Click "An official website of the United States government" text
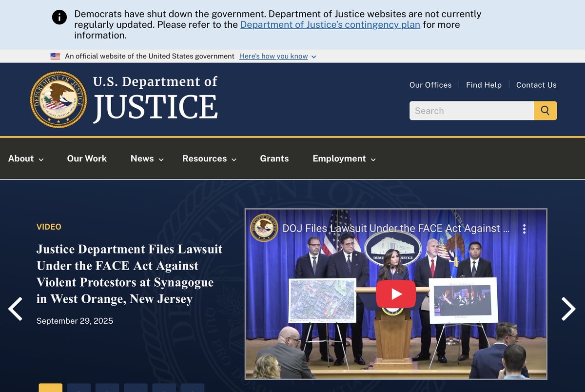 pyautogui.click(x=150, y=56)
